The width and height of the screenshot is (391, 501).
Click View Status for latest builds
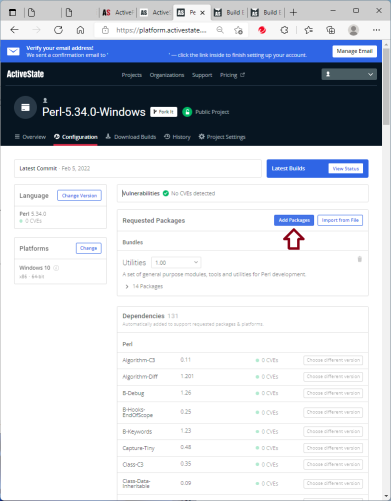[x=346, y=169]
